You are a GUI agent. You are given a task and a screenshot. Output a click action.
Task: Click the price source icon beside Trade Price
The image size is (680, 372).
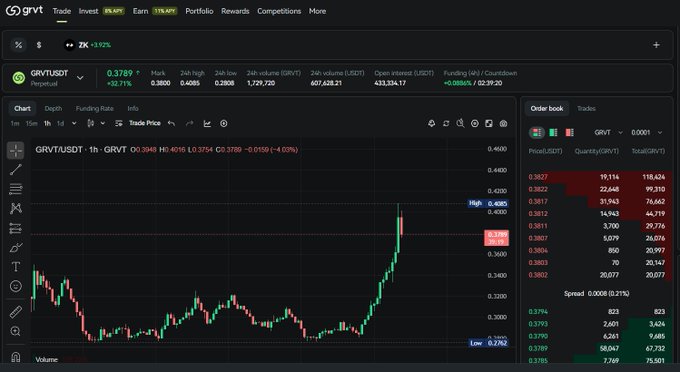click(118, 124)
